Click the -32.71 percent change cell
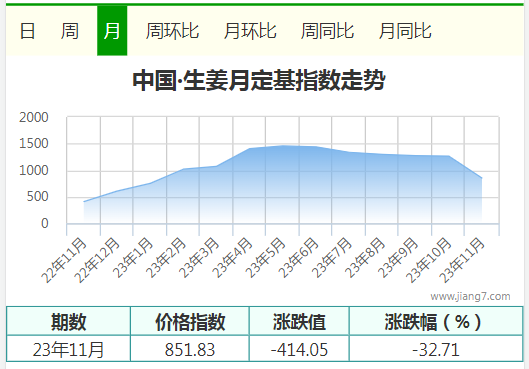529x369 pixels. tap(436, 349)
